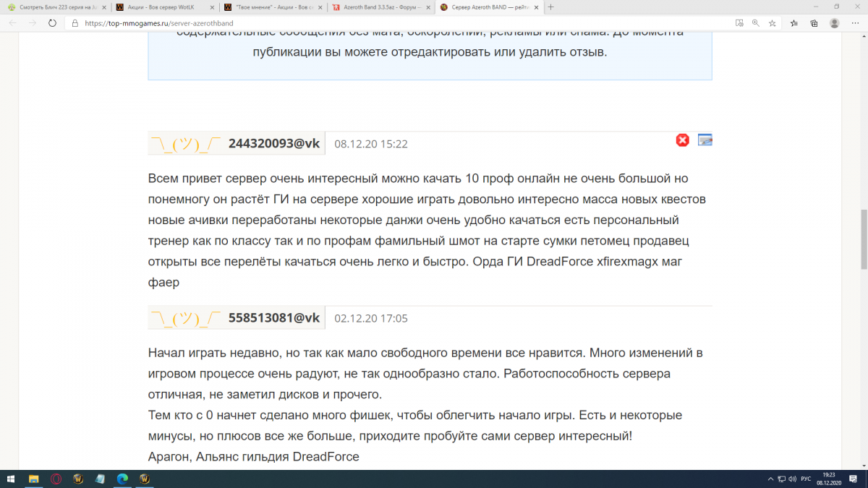
Task: Open Settings and more ellipsis menu
Action: tap(854, 23)
